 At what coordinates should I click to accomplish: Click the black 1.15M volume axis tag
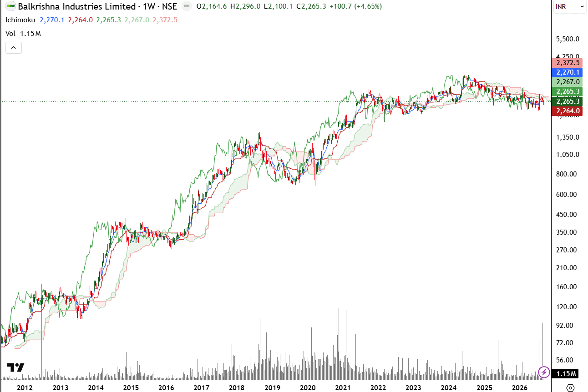565,374
